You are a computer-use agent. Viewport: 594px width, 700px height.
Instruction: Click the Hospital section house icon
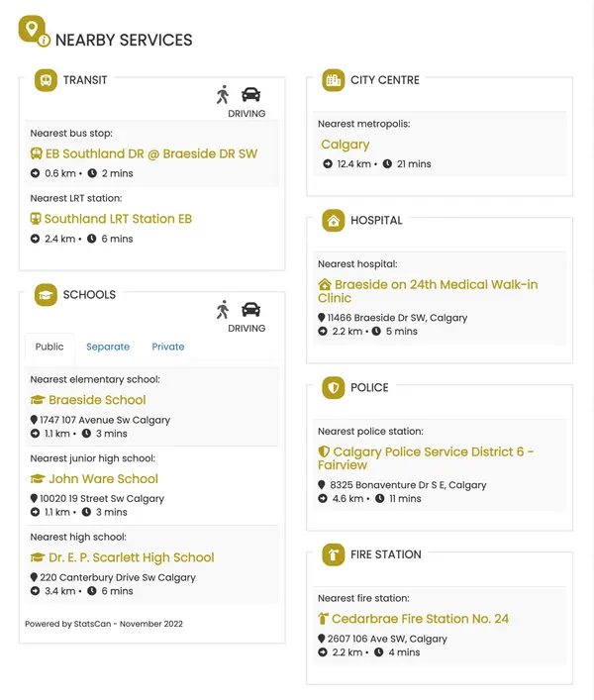[x=334, y=221]
